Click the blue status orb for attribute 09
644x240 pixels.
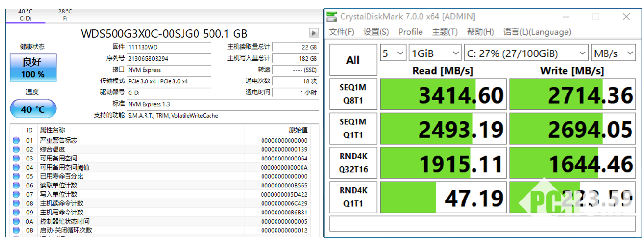(16, 213)
